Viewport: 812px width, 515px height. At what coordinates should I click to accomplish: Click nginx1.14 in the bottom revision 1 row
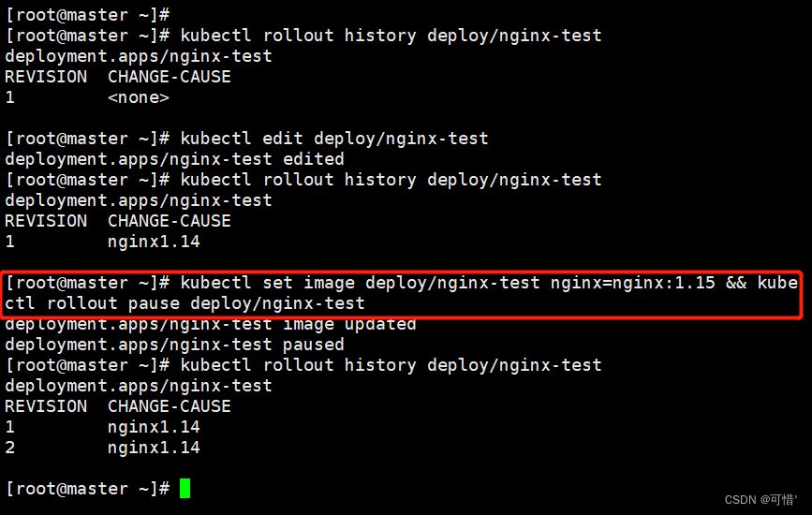point(154,427)
